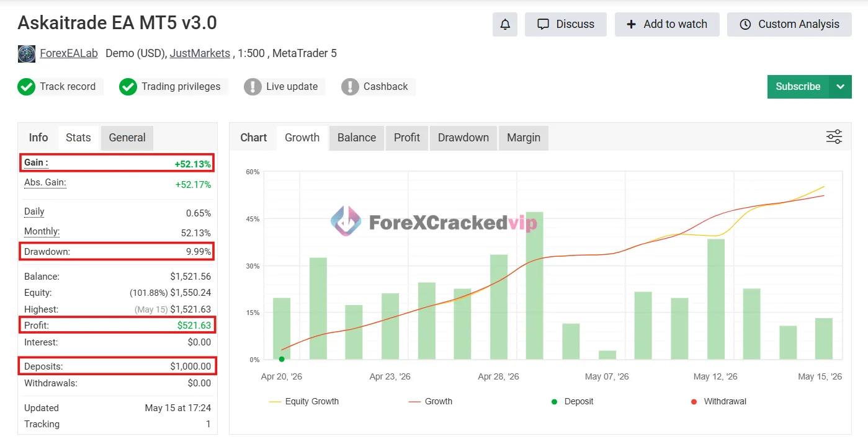The height and width of the screenshot is (444, 868).
Task: Select the Balance chart tab
Action: coord(357,138)
